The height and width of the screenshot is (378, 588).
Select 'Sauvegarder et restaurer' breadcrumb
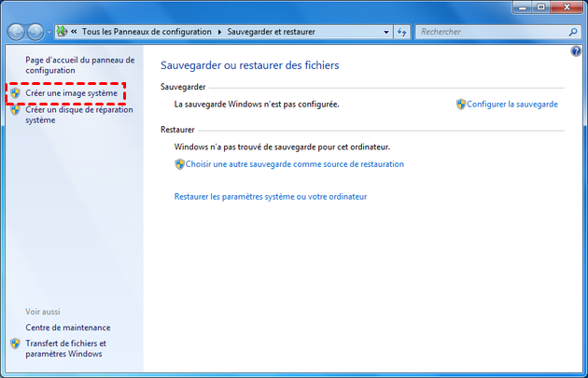[x=271, y=32]
